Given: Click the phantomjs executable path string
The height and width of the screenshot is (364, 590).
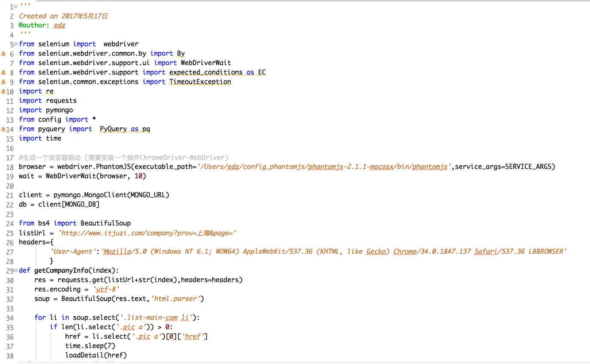Looking at the screenshot, I should tap(324, 167).
